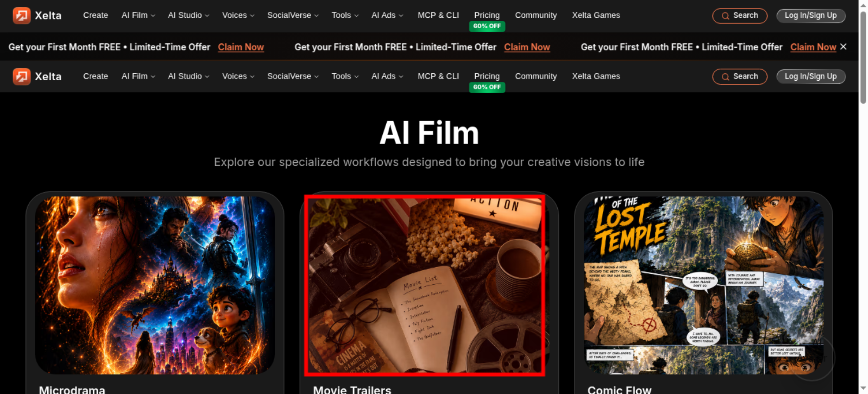
Task: Click the Movie Trailers card title
Action: tap(352, 389)
